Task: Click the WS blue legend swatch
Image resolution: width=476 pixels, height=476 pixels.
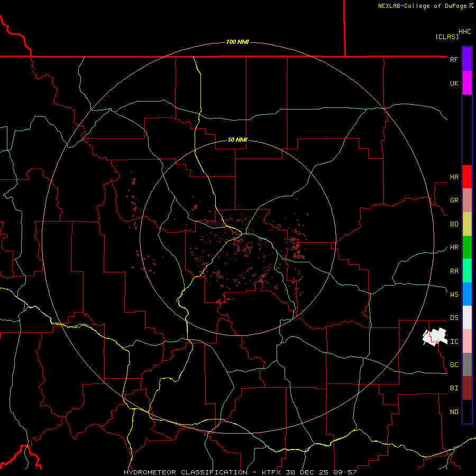Action: 467,294
